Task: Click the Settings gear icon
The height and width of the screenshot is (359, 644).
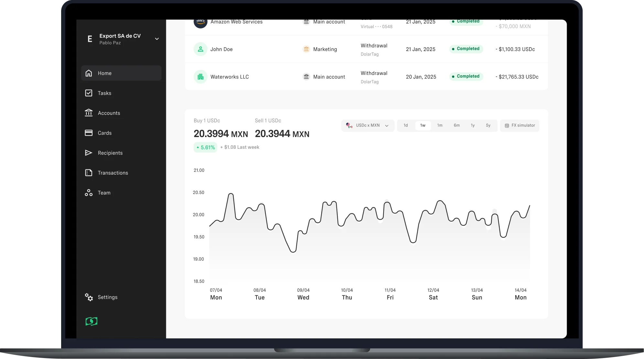Action: pos(89,297)
